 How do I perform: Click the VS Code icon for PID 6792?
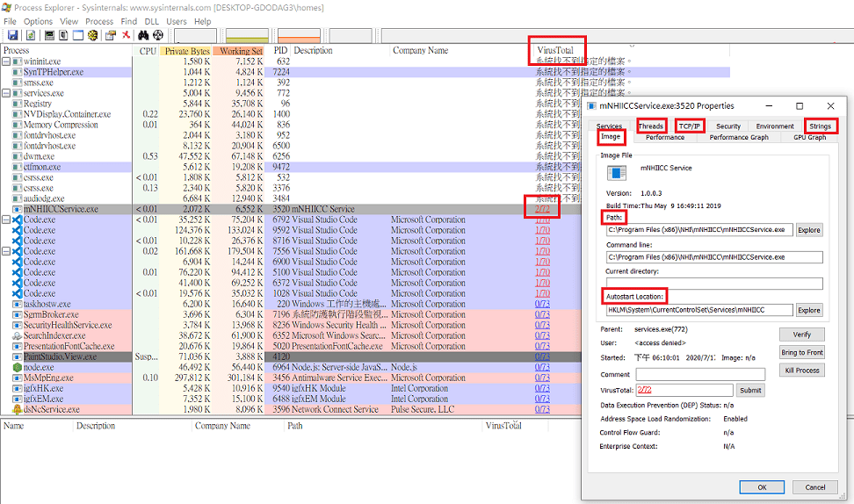coord(17,220)
